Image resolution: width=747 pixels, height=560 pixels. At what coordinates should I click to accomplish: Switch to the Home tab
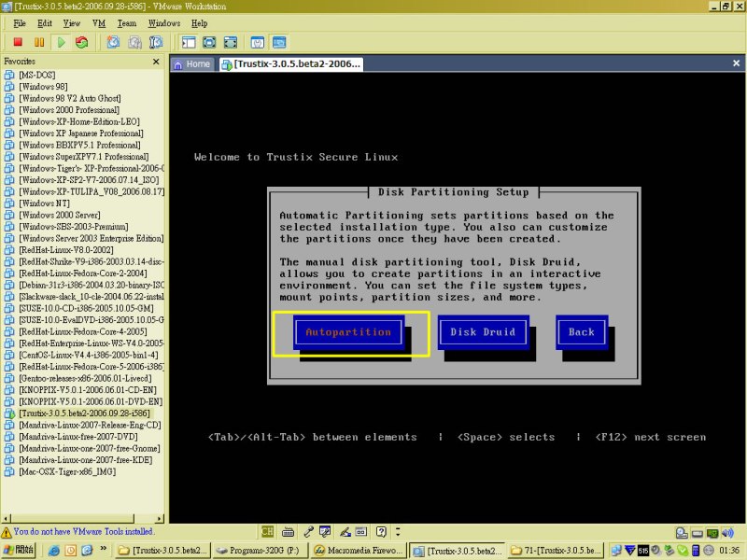pos(192,64)
